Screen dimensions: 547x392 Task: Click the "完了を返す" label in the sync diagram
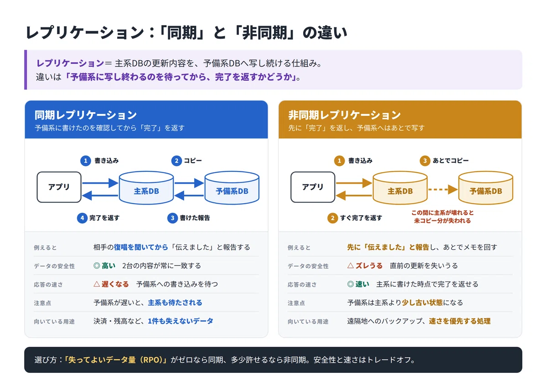pyautogui.click(x=104, y=218)
